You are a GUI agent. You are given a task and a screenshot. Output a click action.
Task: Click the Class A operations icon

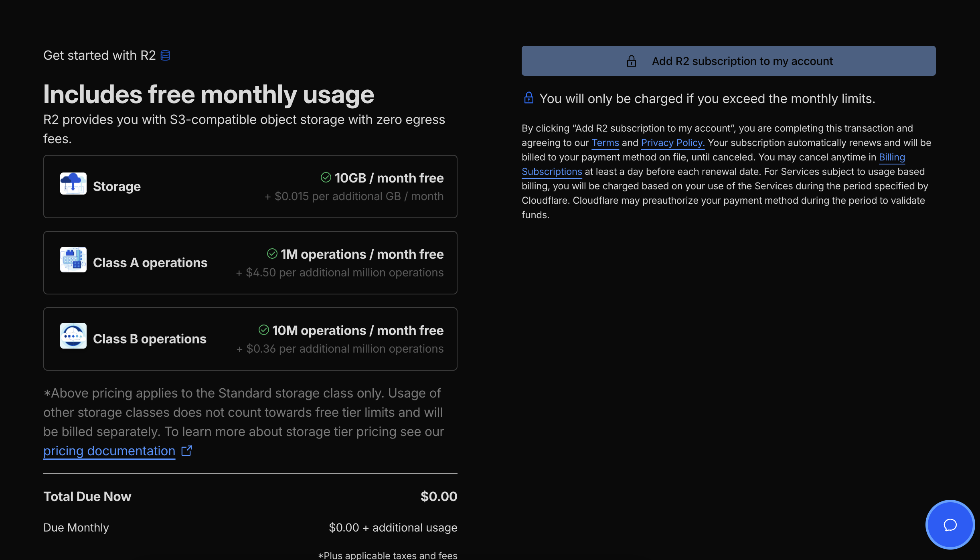(x=73, y=260)
